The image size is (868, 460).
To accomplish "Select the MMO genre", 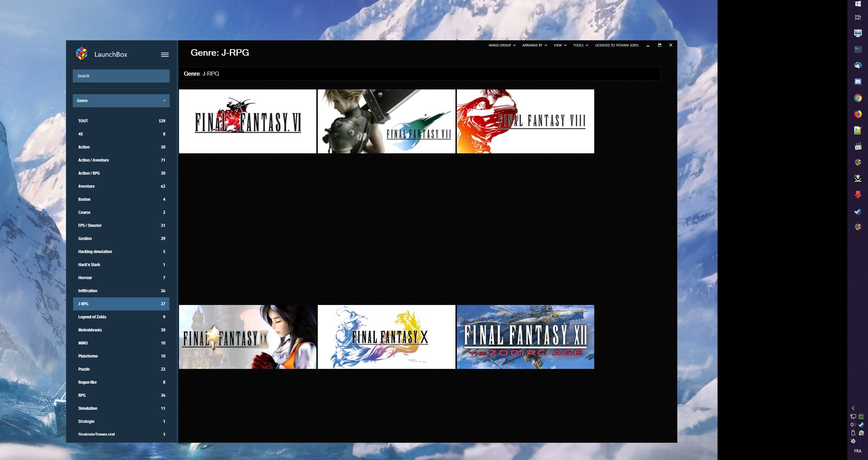I will click(121, 343).
